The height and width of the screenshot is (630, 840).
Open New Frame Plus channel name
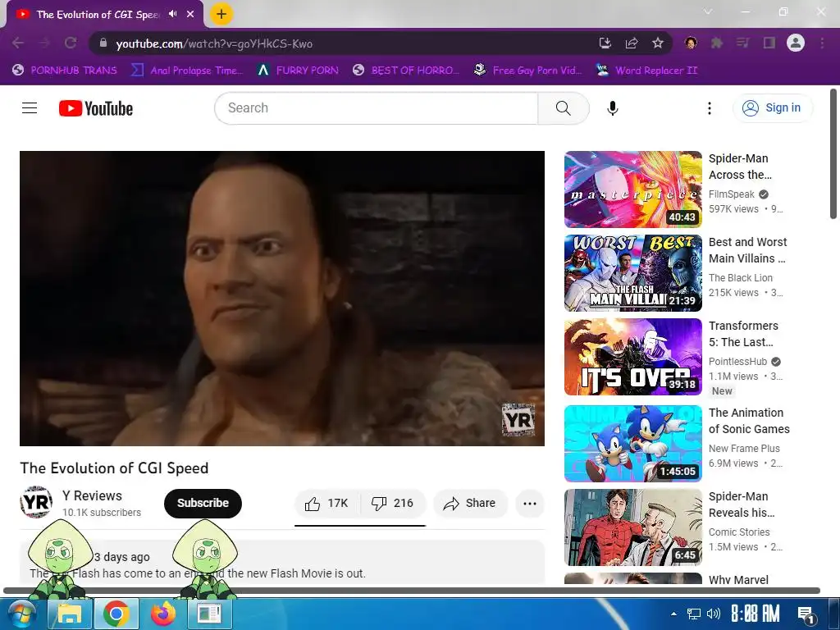tap(744, 449)
